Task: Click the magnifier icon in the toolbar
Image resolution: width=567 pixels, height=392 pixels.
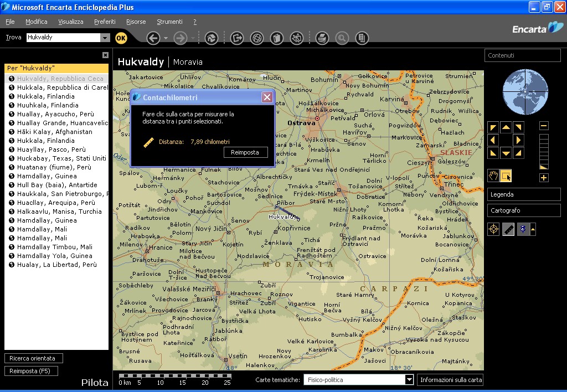Action: 342,38
